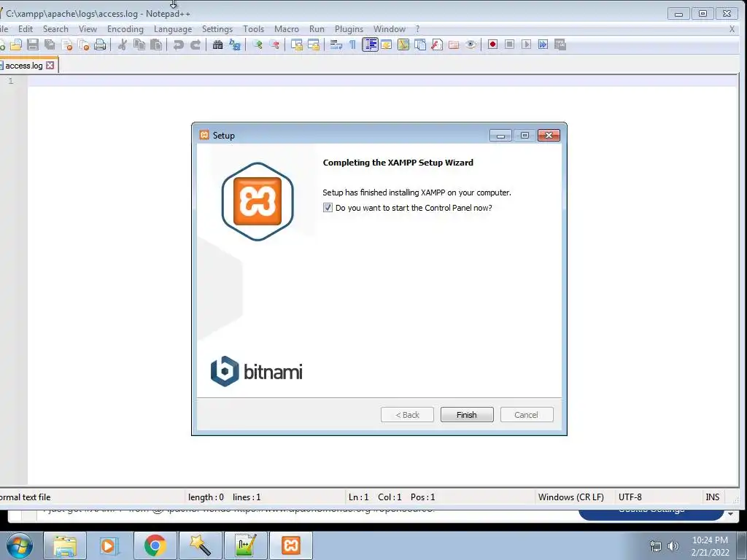Open the Run menu
747x560 pixels.
tap(317, 29)
